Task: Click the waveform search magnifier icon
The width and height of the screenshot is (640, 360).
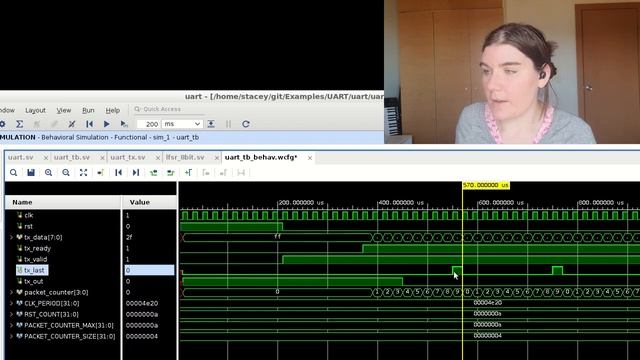Action: pyautogui.click(x=13, y=173)
